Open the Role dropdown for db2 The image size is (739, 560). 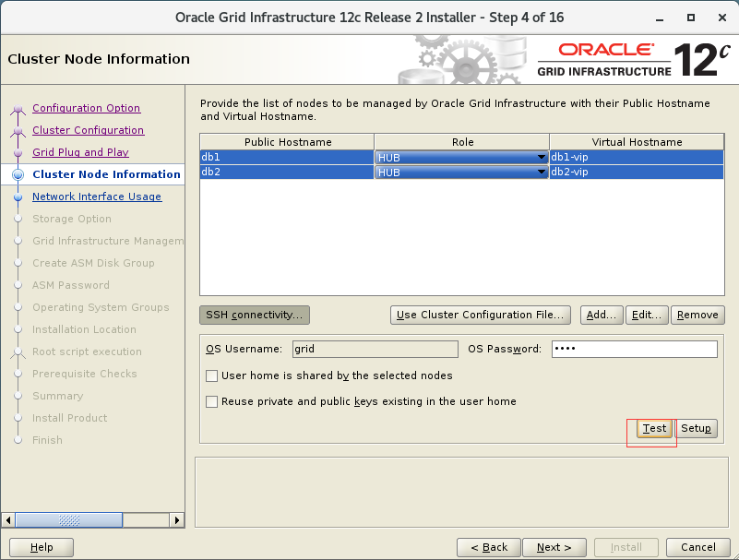[462, 173]
